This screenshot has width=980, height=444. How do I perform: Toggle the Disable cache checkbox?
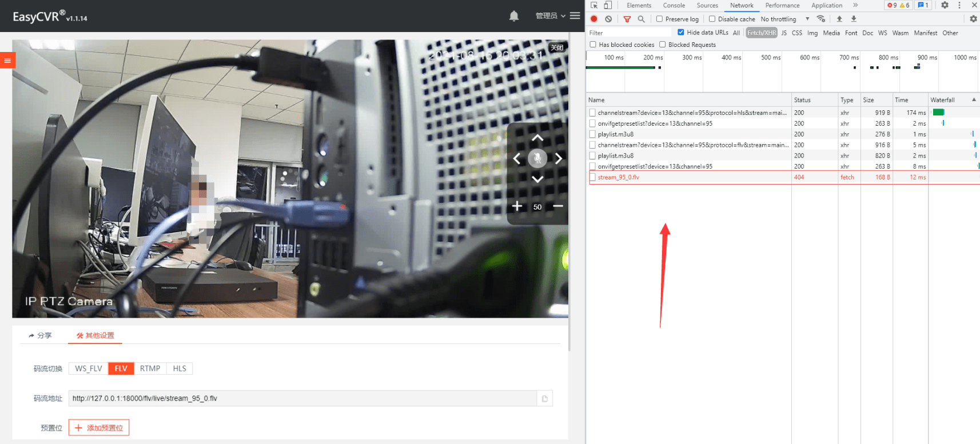712,19
